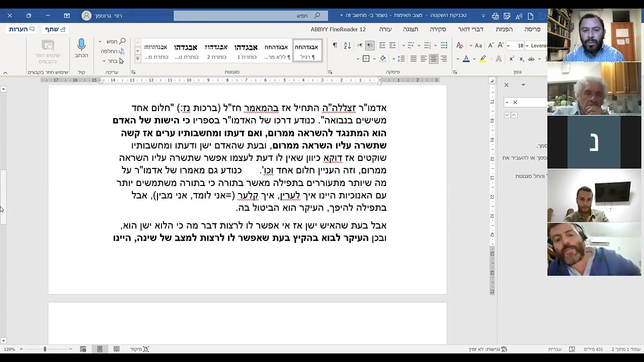Click the Read Aloud quick access icon
Screen dimensions: 644x362
pyautogui.click(x=519, y=16)
